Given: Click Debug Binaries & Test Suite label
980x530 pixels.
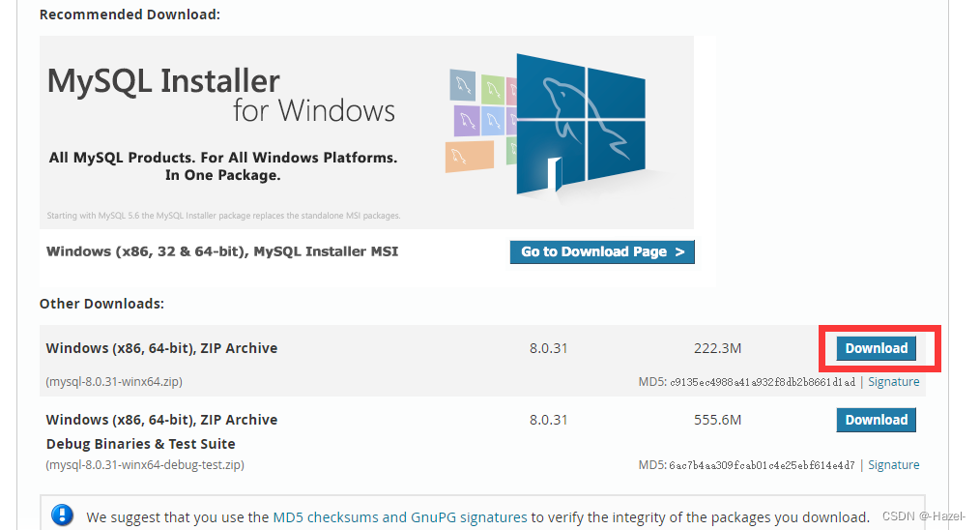Looking at the screenshot, I should click(x=141, y=444).
